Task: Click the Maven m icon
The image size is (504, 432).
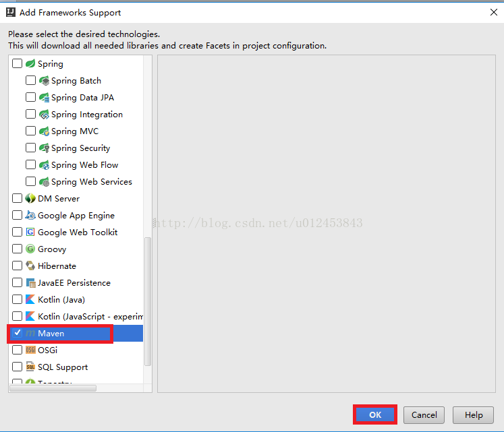Action: [x=30, y=334]
